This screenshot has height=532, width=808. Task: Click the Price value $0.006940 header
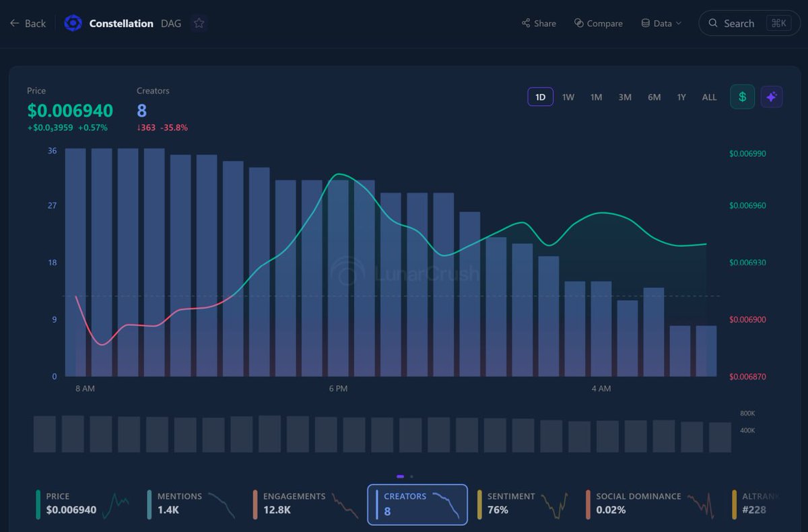(x=70, y=110)
